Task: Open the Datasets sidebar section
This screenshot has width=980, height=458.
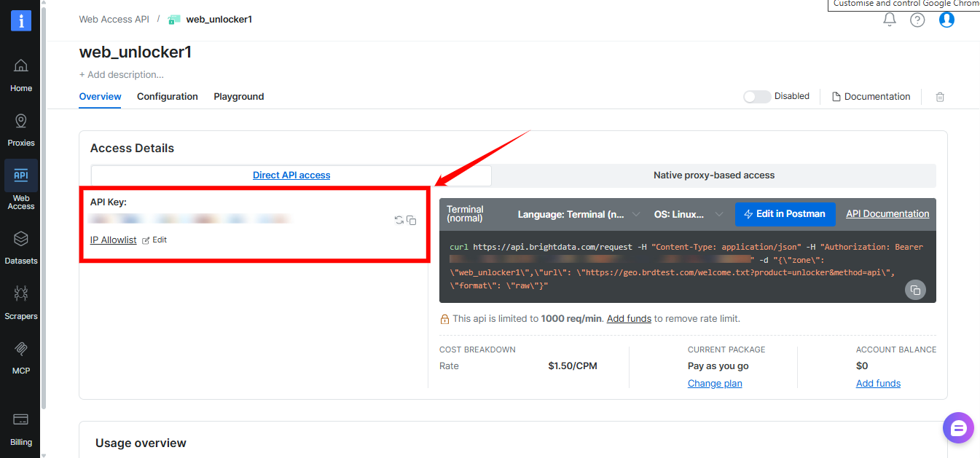Action: tap(20, 249)
